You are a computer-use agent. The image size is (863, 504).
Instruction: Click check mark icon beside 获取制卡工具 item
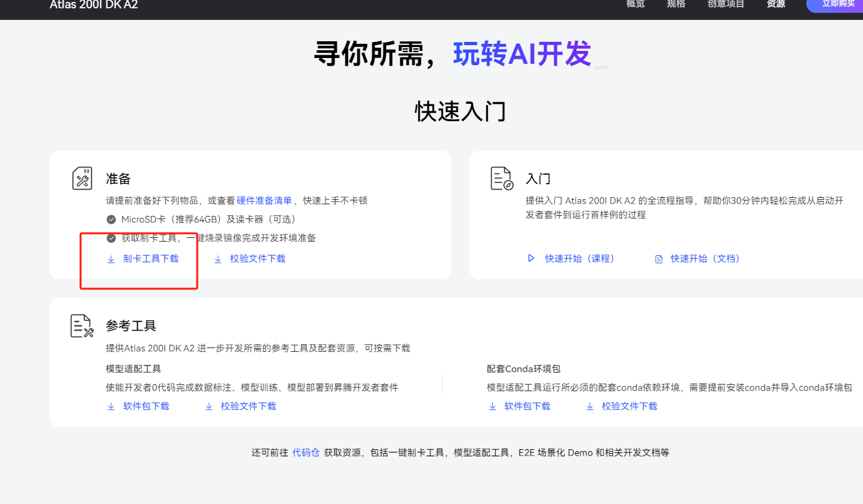[111, 238]
